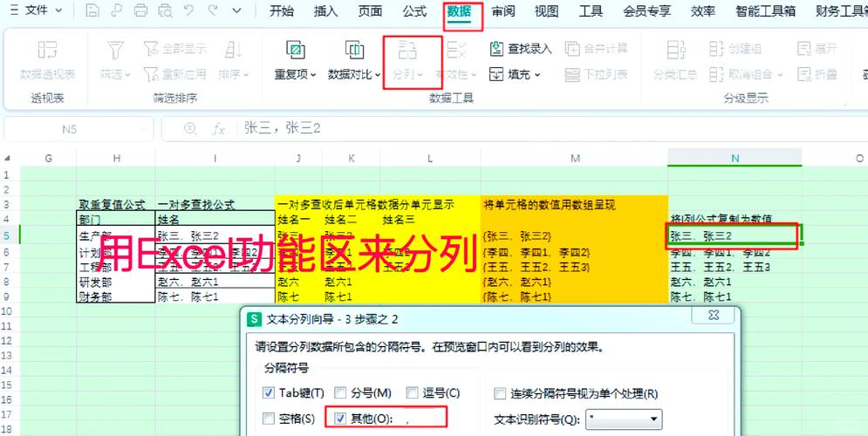This screenshot has height=436, width=868.
Task: Click the 姓名二 header cell
Action: (x=351, y=219)
